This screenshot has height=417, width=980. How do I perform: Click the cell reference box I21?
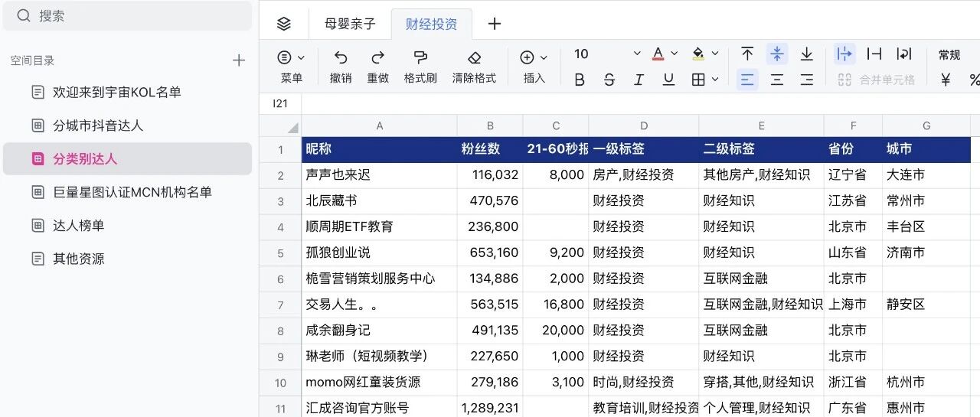(280, 103)
